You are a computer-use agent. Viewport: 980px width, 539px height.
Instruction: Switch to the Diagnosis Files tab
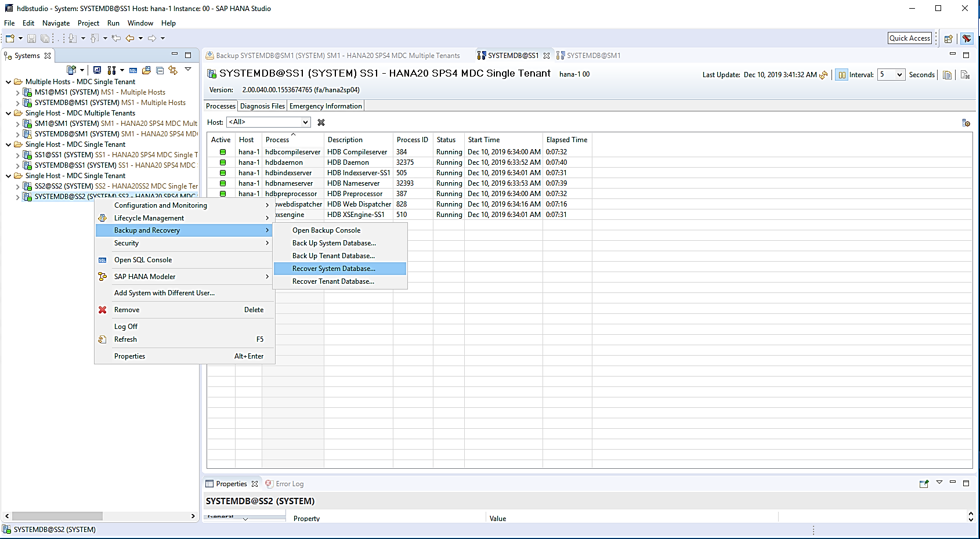point(262,106)
